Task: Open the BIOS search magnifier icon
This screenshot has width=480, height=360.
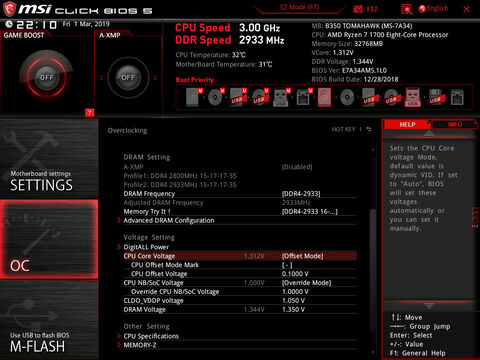Action: (x=407, y=9)
